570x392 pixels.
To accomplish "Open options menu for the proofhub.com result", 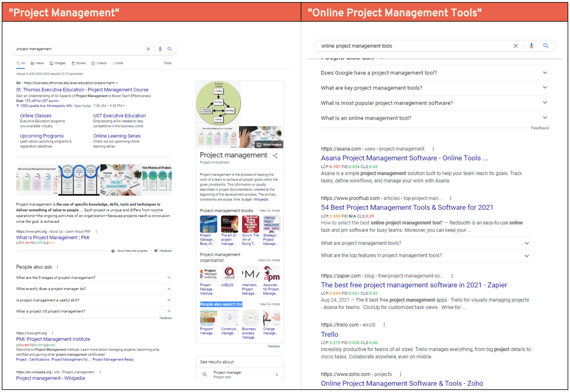I will click(450, 198).
